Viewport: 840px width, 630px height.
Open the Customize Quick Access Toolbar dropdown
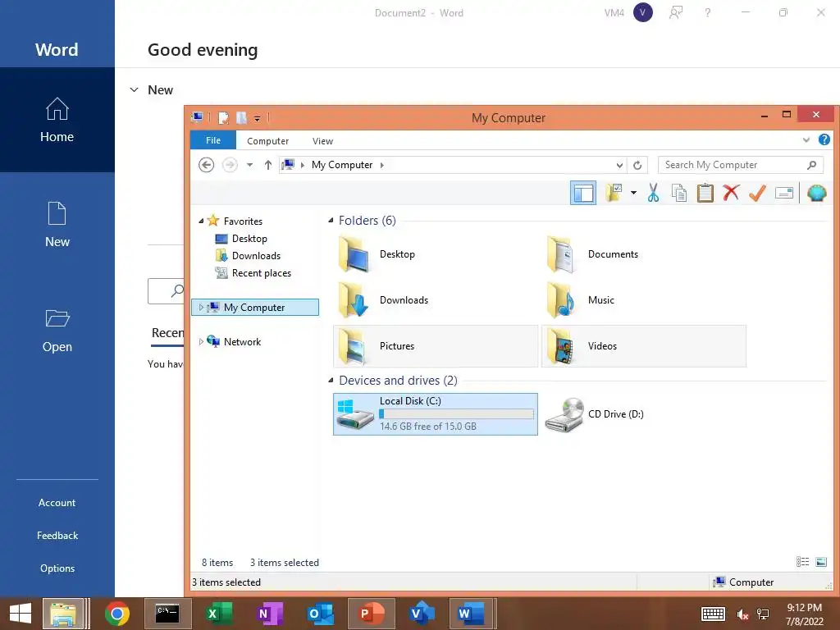click(x=257, y=118)
